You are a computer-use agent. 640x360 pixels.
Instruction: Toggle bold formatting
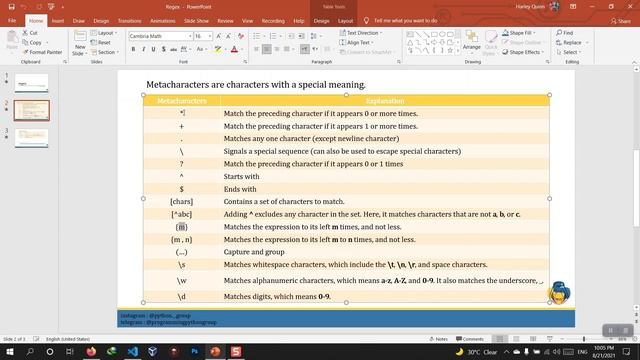point(133,49)
